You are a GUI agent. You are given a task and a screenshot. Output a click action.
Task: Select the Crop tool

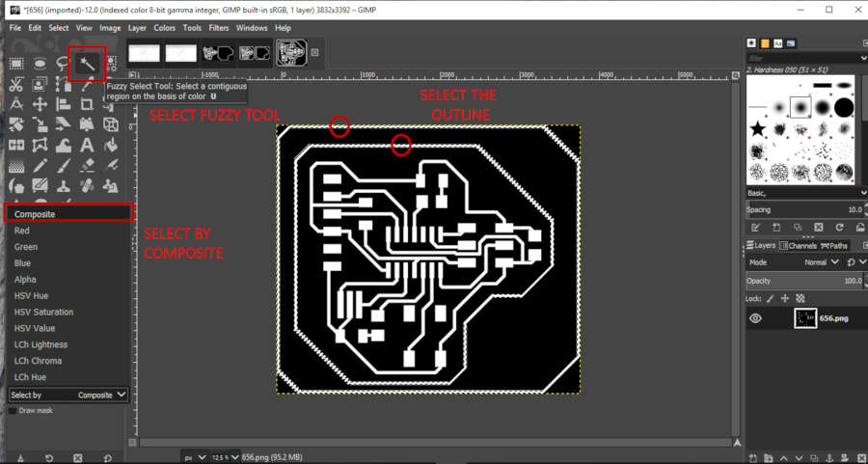(x=87, y=104)
